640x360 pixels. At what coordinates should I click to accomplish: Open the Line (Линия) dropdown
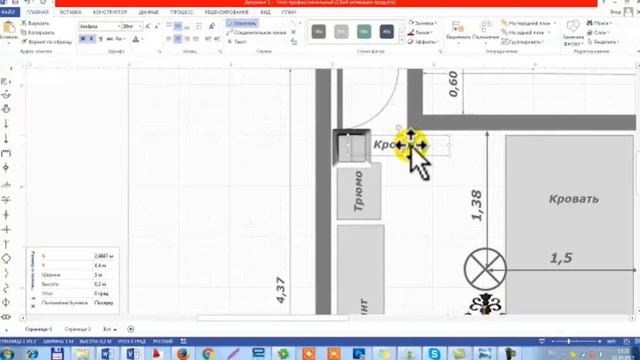[420, 32]
